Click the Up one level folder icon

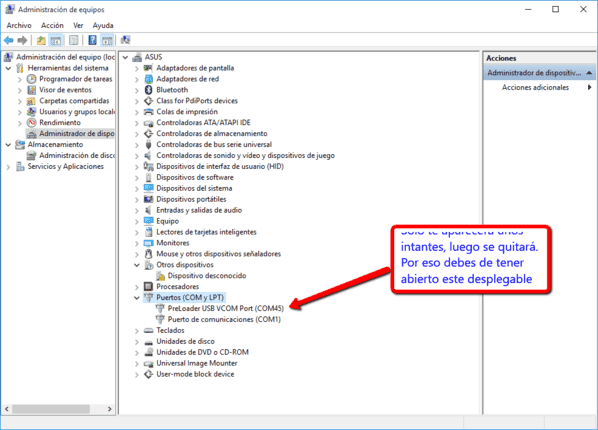(41, 40)
